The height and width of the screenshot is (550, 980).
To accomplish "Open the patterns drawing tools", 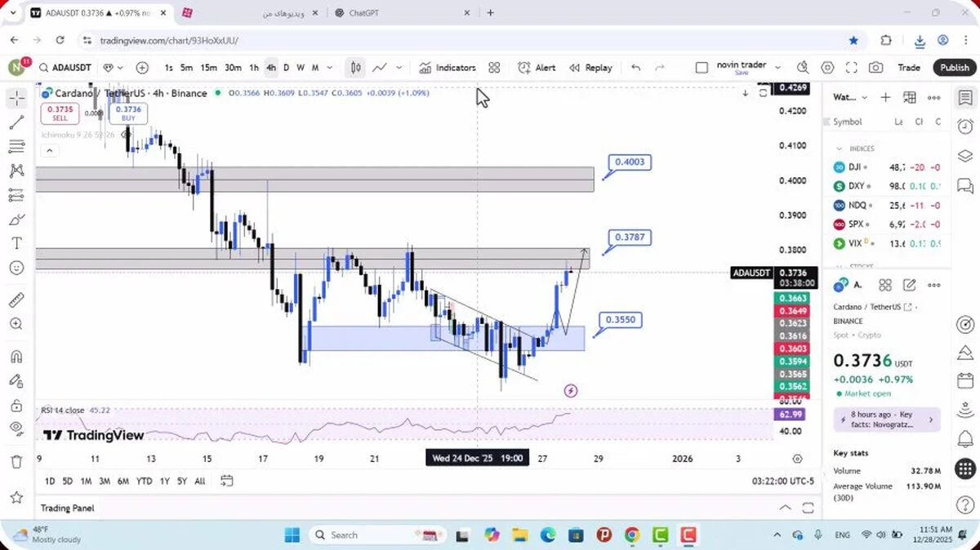I will pos(16,171).
